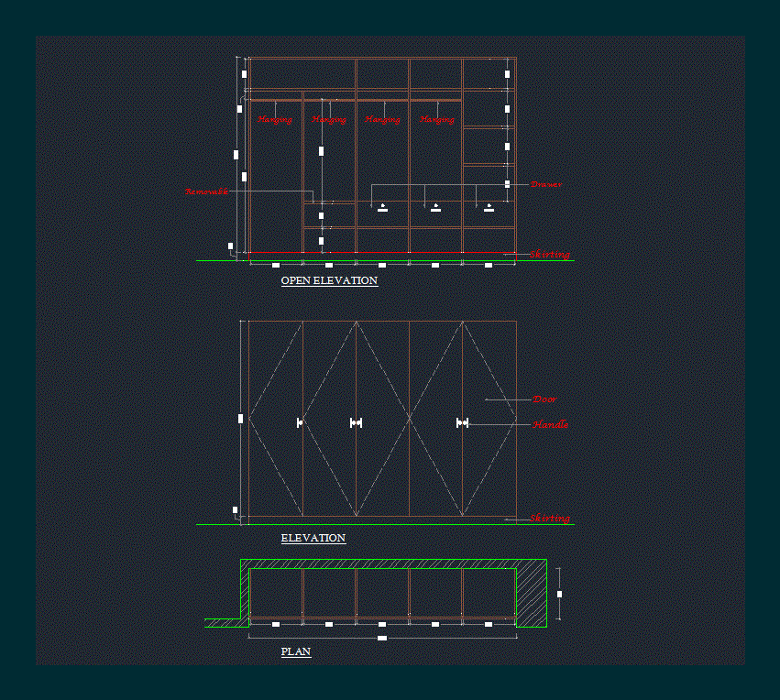
Task: Click the middle door handle symbol
Action: (x=357, y=422)
